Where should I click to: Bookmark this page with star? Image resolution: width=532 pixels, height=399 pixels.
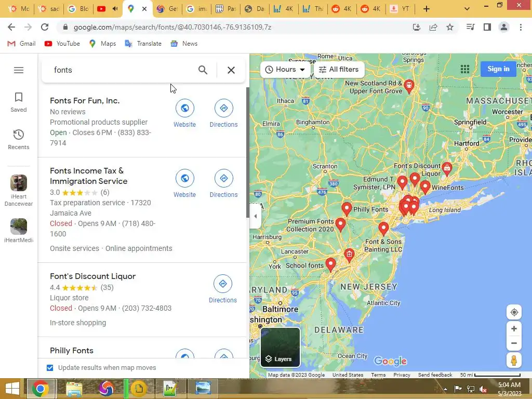point(450,27)
